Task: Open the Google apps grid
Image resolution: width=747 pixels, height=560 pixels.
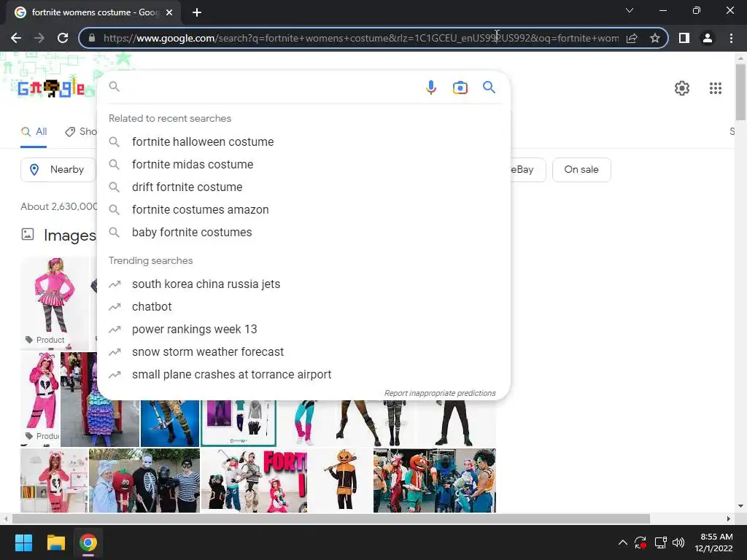Action: point(715,88)
